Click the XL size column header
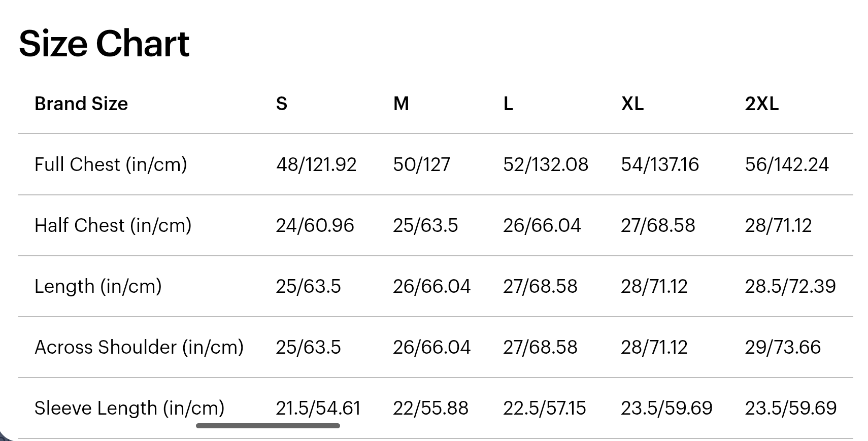 point(632,104)
